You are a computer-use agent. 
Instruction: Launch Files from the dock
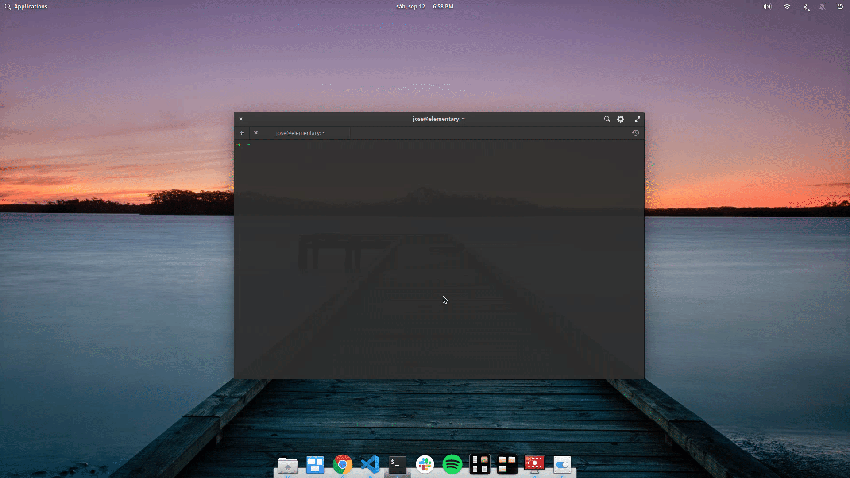tap(287, 464)
